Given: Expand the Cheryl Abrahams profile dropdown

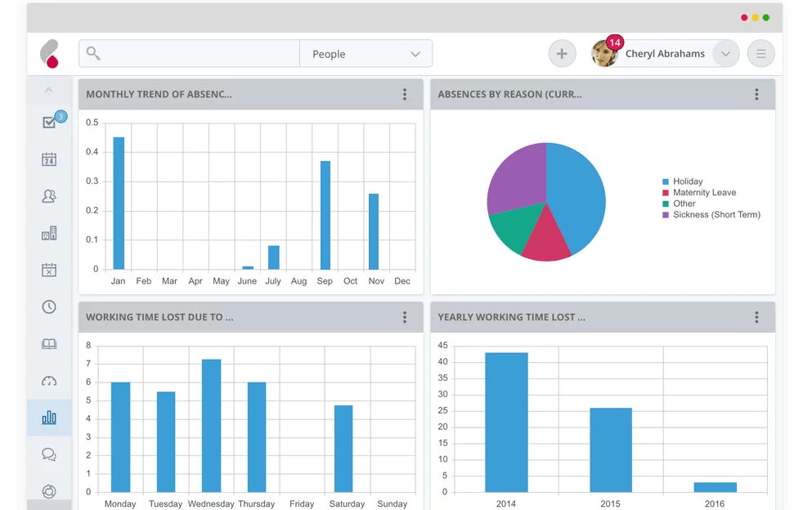Looking at the screenshot, I should click(x=725, y=53).
